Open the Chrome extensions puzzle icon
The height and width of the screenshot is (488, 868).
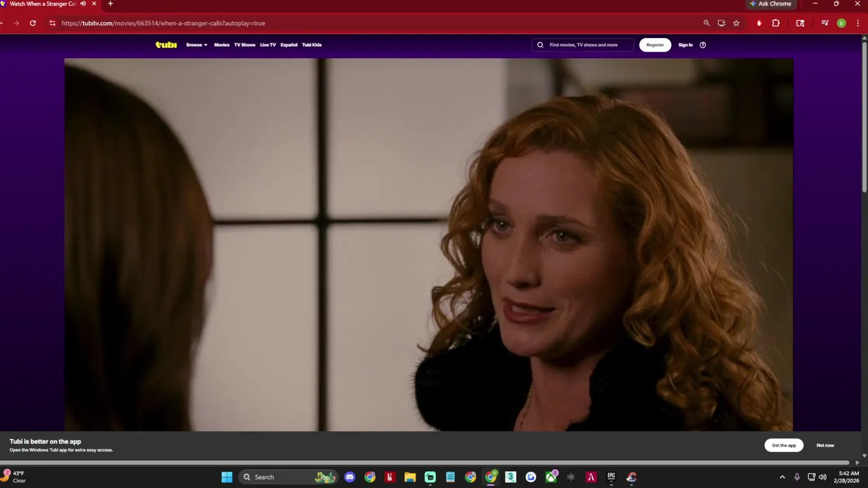click(776, 23)
